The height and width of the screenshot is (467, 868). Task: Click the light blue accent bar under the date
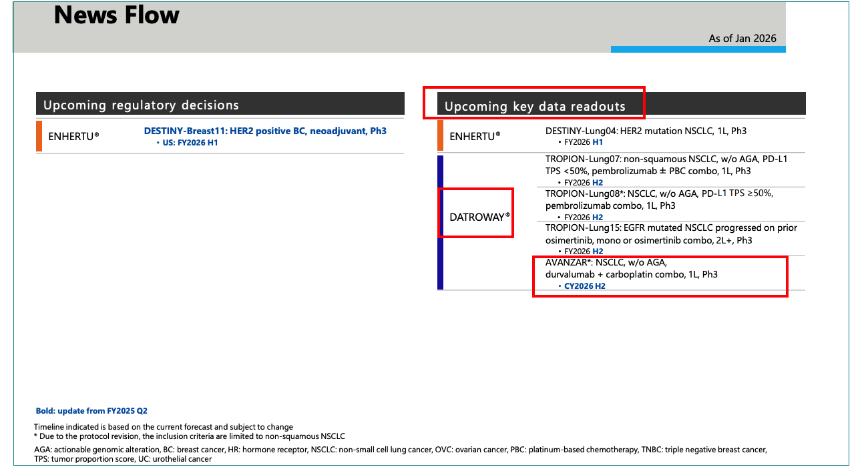[698, 49]
